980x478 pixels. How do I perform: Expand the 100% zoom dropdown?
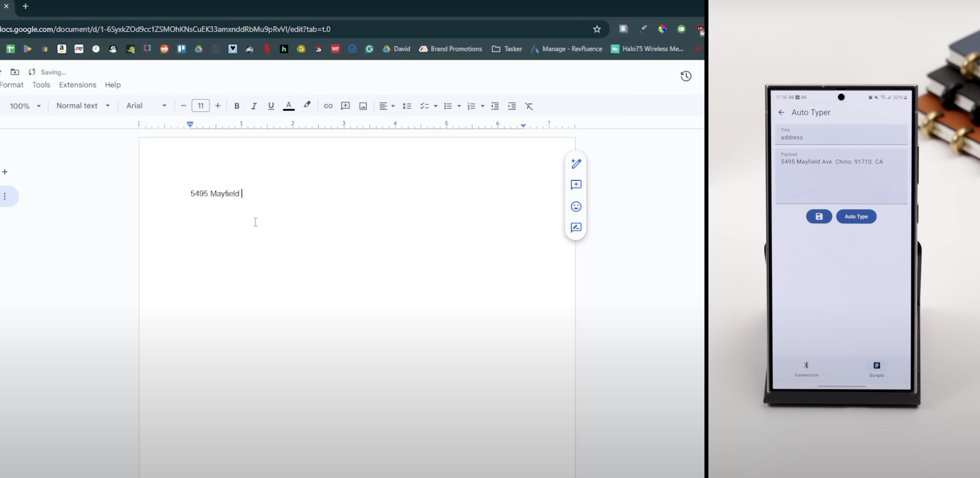pyautogui.click(x=25, y=106)
